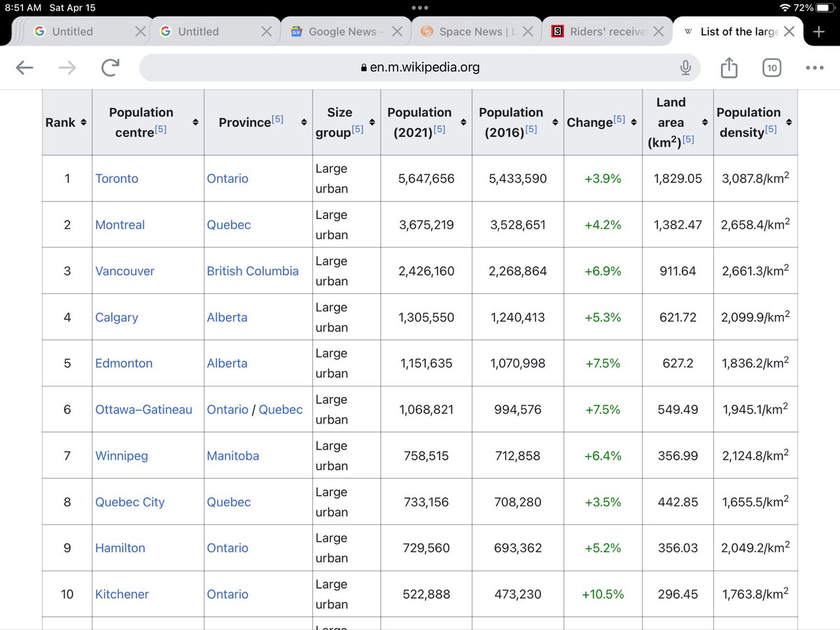Open the Edmonton link
Image resolution: width=840 pixels, height=630 pixels.
click(124, 363)
